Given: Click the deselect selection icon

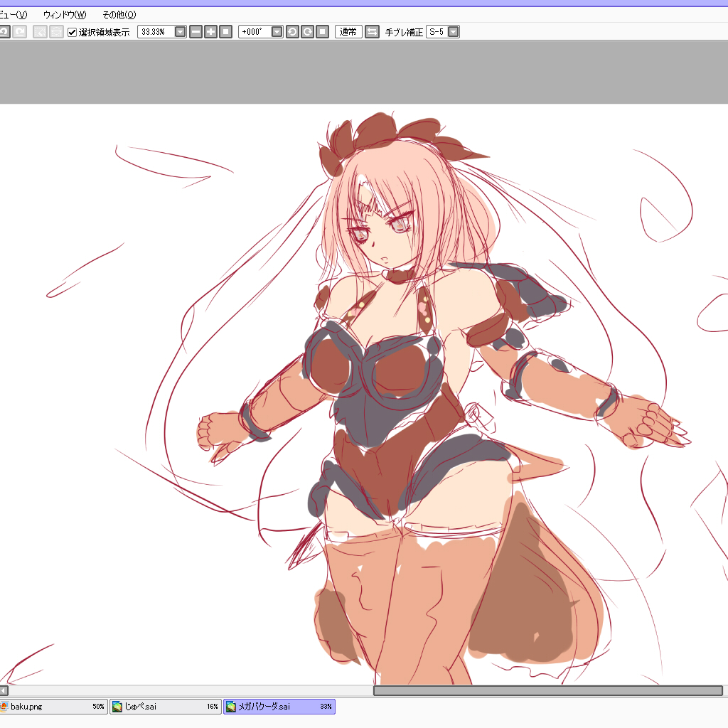Looking at the screenshot, I should coord(40,32).
